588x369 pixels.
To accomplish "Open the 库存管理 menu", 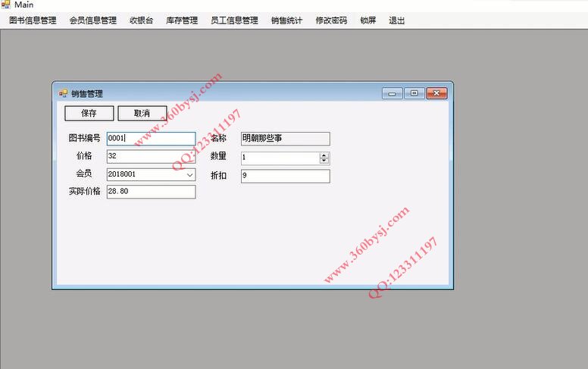I will pos(182,20).
